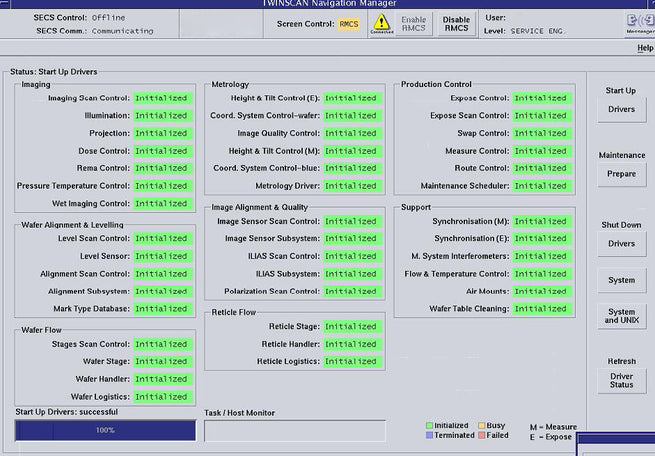Click the blue Terminated legend swatch
Image resolution: width=655 pixels, height=456 pixels.
click(429, 436)
